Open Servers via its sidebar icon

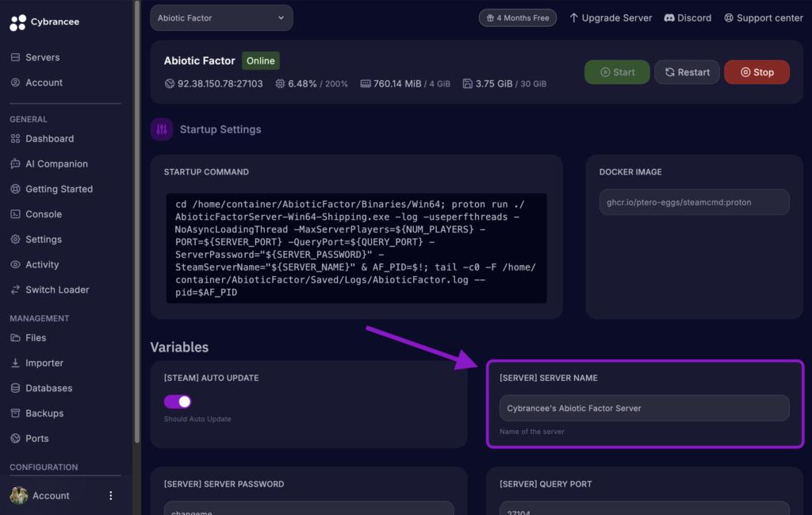tap(15, 57)
